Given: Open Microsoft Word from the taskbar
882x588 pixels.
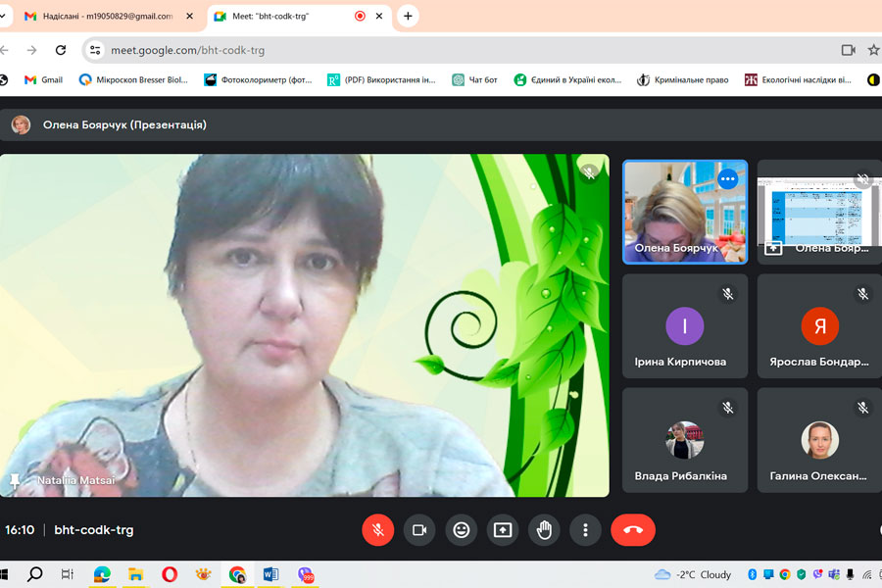Looking at the screenshot, I should click(x=271, y=574).
